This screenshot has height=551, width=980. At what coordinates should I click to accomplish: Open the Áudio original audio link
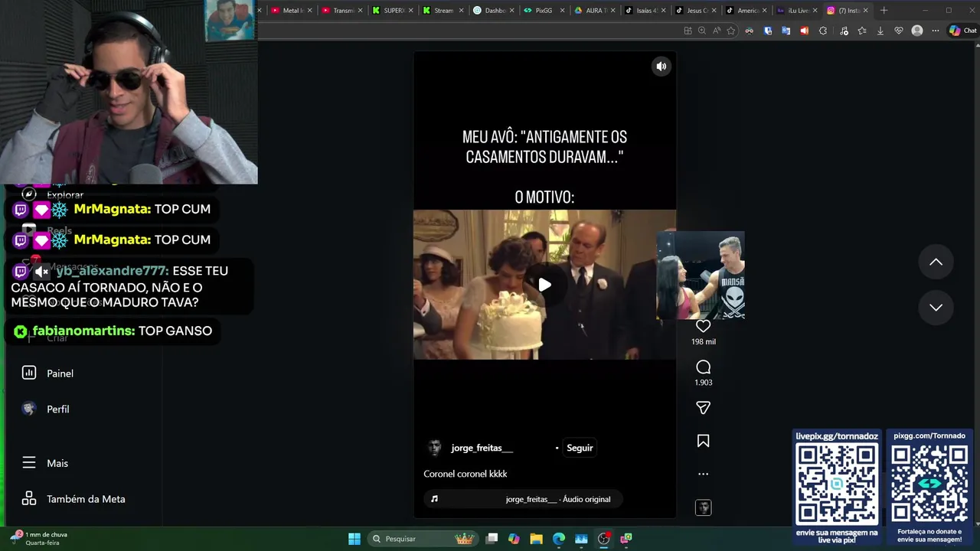click(x=558, y=499)
